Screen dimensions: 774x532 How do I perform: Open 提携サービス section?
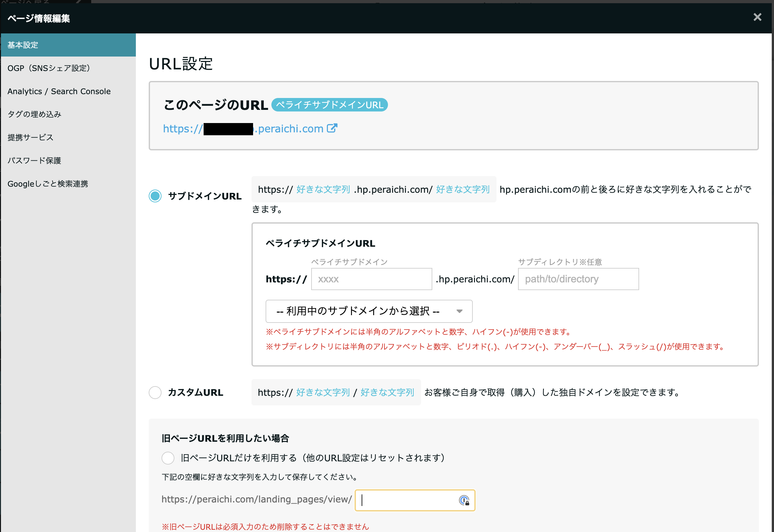click(68, 137)
